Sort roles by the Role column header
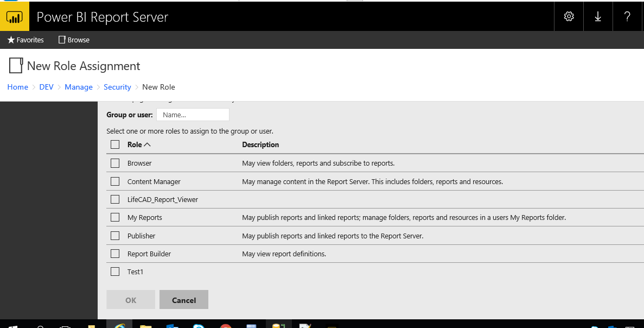644x328 pixels. (x=139, y=144)
